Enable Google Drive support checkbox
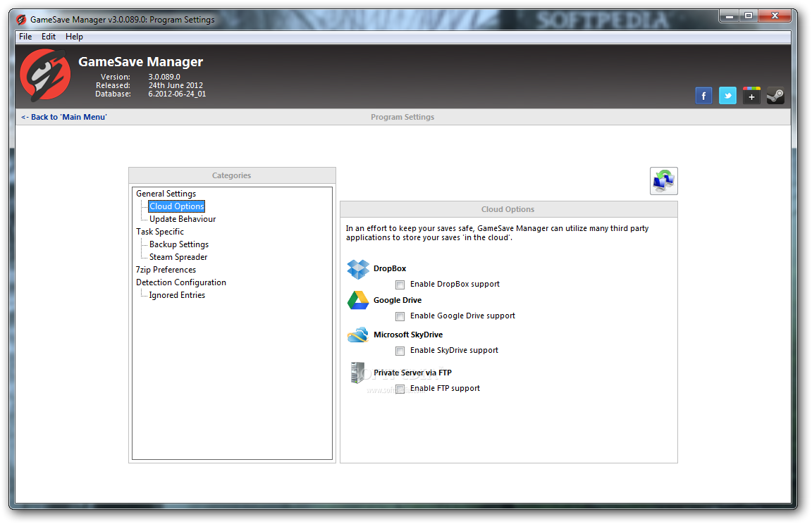 [x=400, y=316]
